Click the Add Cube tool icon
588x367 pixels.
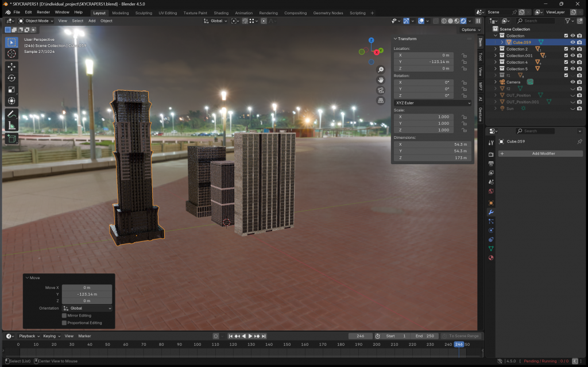pos(11,138)
